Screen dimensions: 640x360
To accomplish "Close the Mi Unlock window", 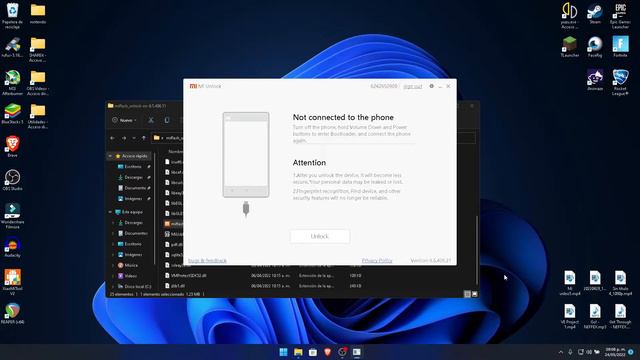I will click(448, 86).
